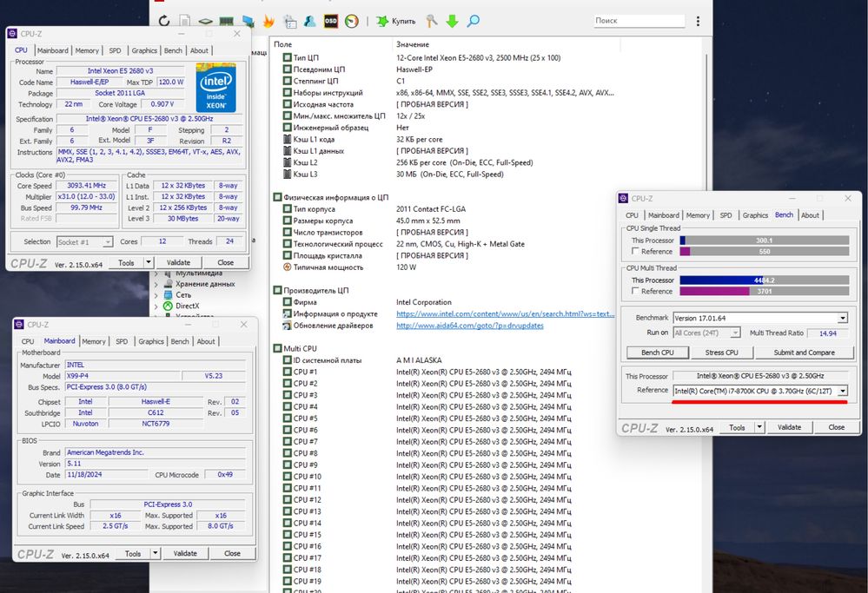Click the page report icon beside Refresh
This screenshot has width=868, height=593.
pyautogui.click(x=185, y=21)
